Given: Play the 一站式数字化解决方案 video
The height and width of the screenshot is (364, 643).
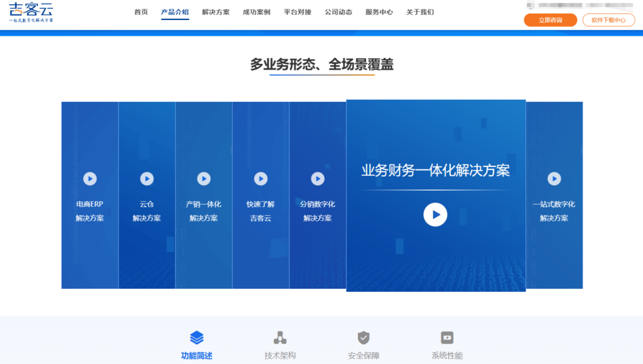Looking at the screenshot, I should (x=554, y=179).
